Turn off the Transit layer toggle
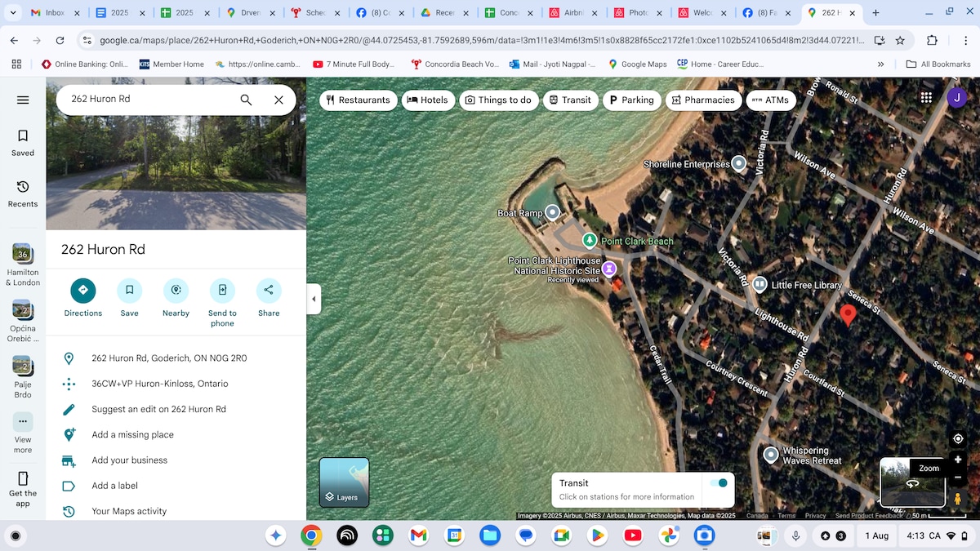Image resolution: width=980 pixels, height=551 pixels. (x=719, y=483)
